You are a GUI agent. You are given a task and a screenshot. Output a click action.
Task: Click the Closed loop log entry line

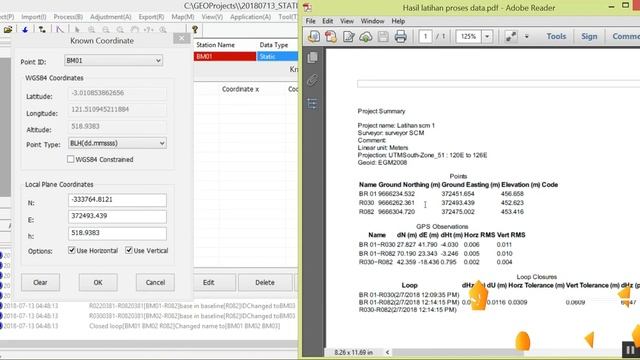click(185, 326)
